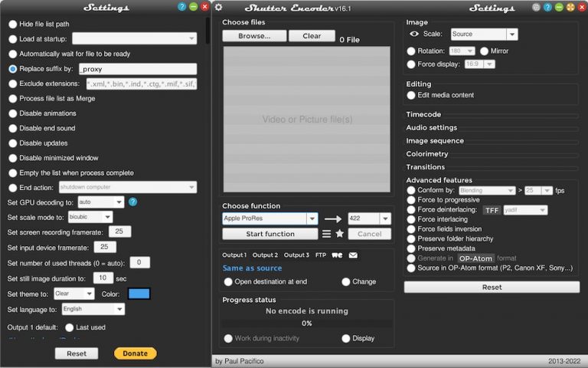Toggle Open destination at end
Image resolution: width=588 pixels, height=368 pixels.
click(227, 282)
